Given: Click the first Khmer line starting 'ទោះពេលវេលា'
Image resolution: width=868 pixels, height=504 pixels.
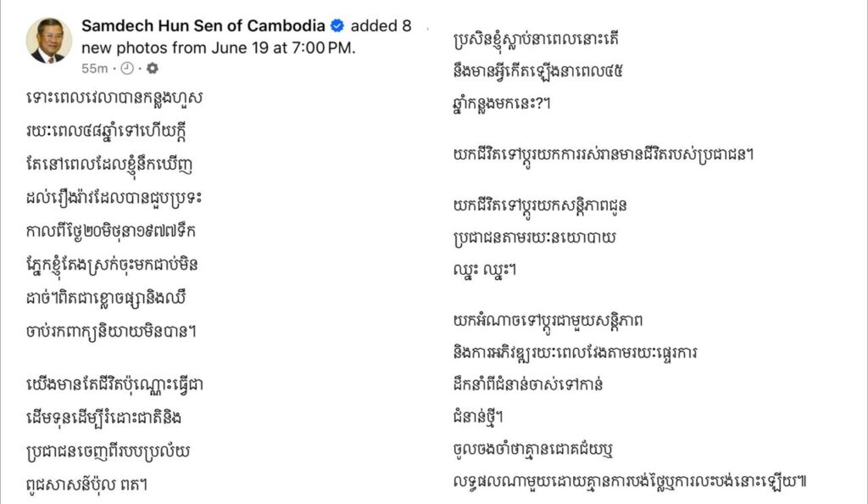Looking at the screenshot, I should (x=114, y=98).
